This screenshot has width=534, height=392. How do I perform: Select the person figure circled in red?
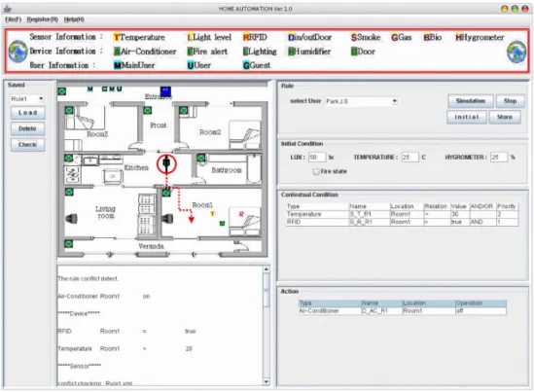coord(166,163)
